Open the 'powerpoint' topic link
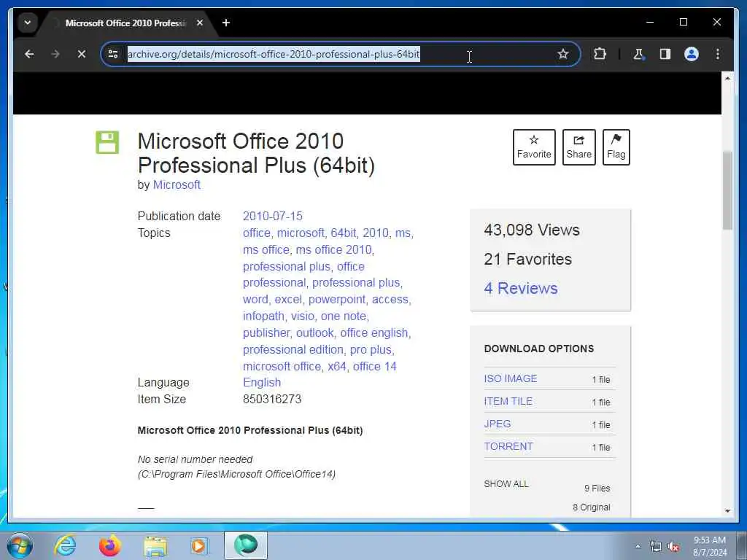 coord(337,300)
